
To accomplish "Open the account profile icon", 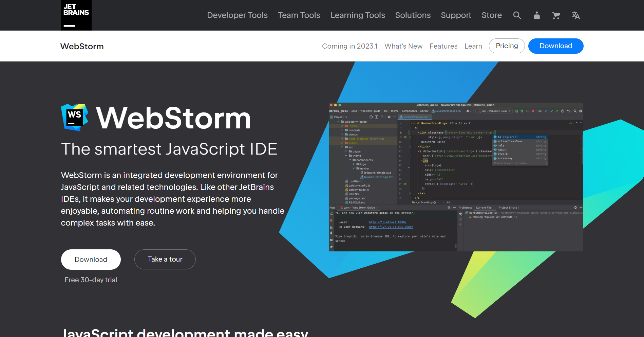I will [537, 15].
